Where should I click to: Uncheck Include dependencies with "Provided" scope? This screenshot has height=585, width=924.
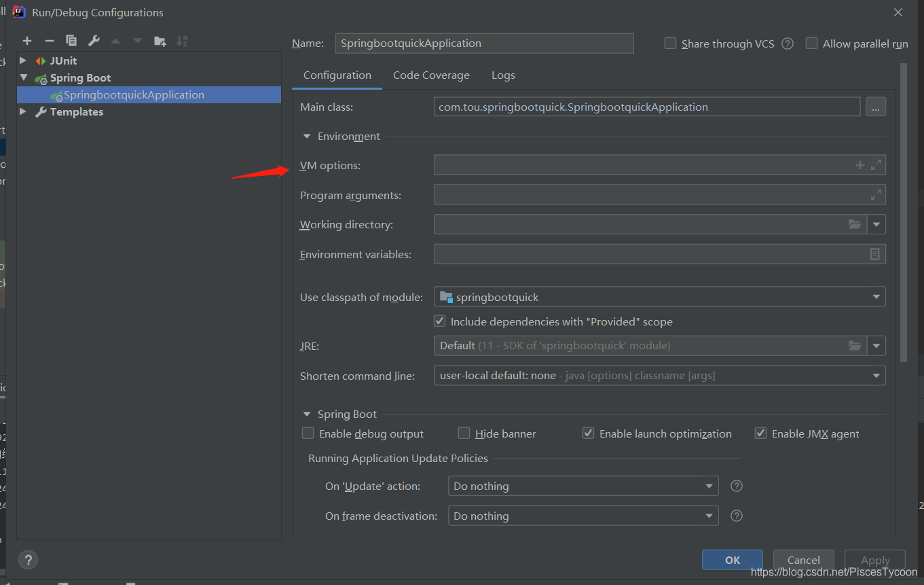tap(439, 321)
